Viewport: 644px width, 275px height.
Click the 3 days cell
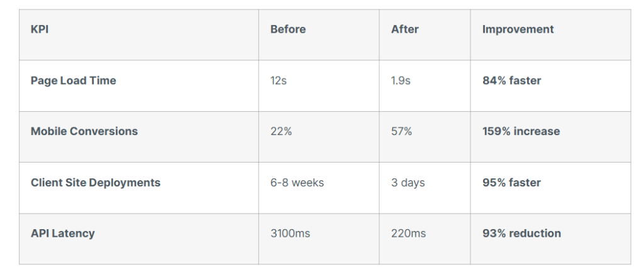pos(408,183)
